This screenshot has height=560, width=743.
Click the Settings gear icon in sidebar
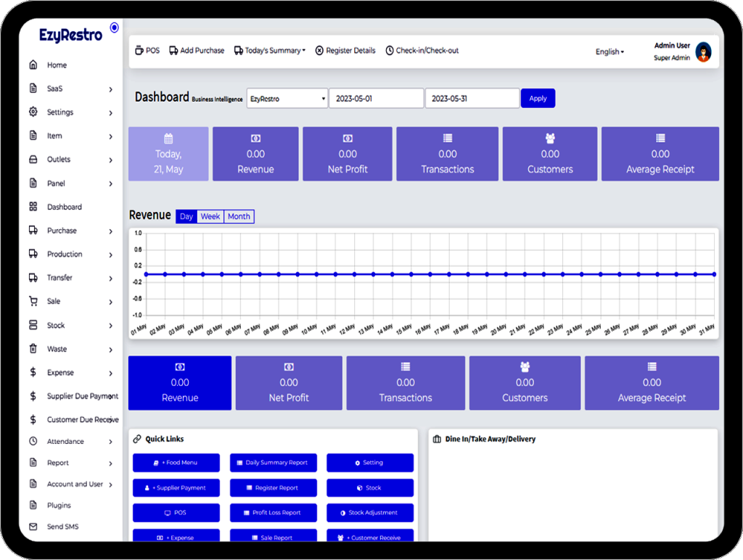click(x=33, y=112)
